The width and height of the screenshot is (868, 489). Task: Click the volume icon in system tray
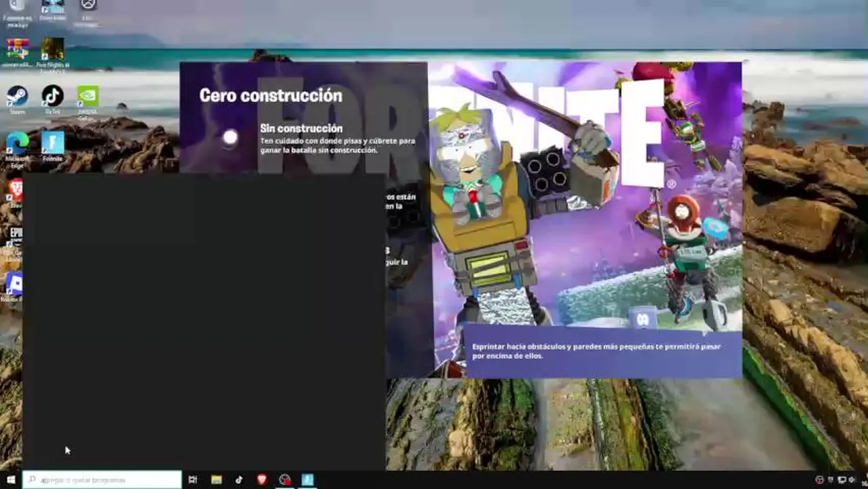[x=852, y=480]
